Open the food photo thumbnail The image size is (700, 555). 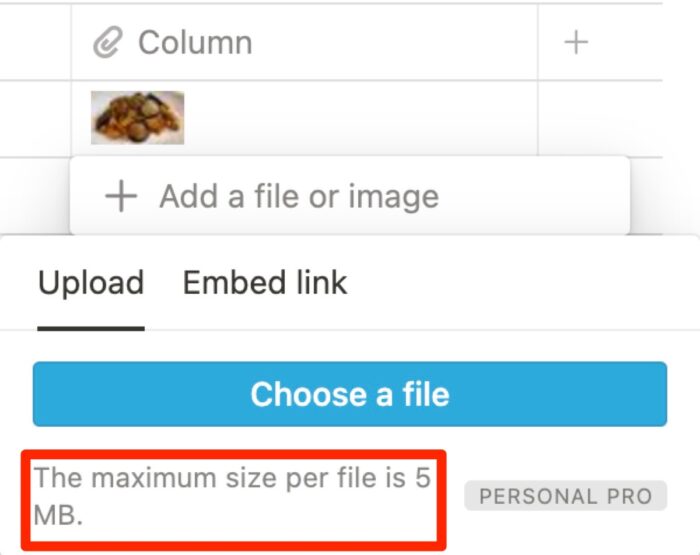click(x=137, y=117)
